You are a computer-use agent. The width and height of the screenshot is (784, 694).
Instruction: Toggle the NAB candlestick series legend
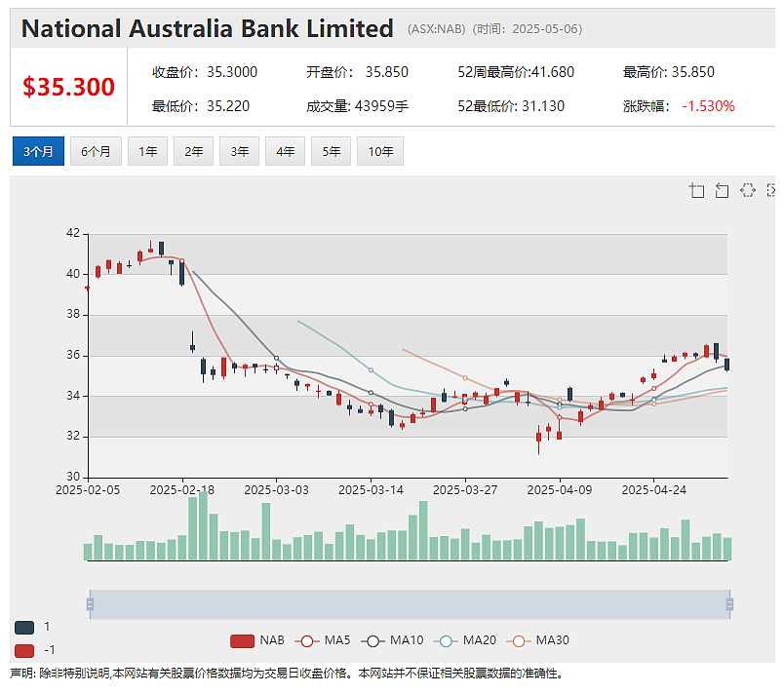(257, 640)
